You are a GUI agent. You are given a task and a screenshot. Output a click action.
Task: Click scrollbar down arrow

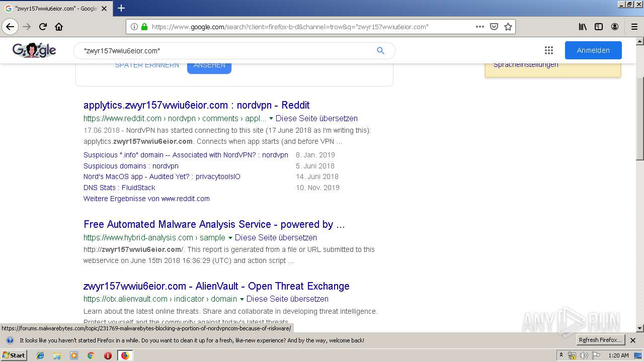tap(640, 328)
